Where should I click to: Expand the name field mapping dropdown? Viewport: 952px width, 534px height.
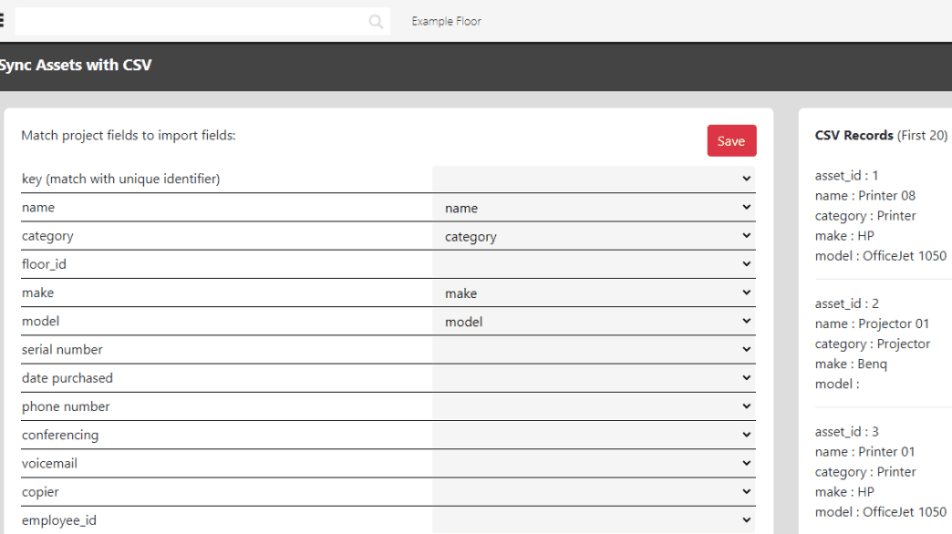pyautogui.click(x=594, y=208)
